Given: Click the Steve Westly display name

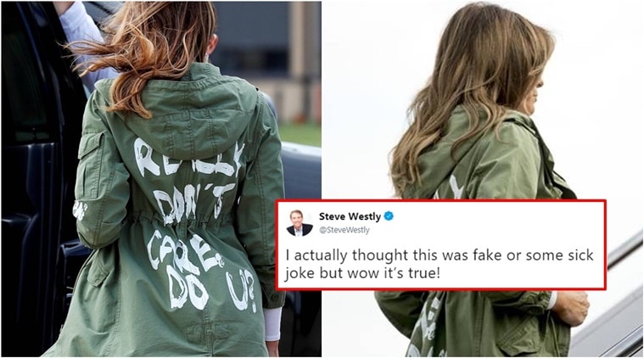Looking at the screenshot, I should pyautogui.click(x=350, y=216).
